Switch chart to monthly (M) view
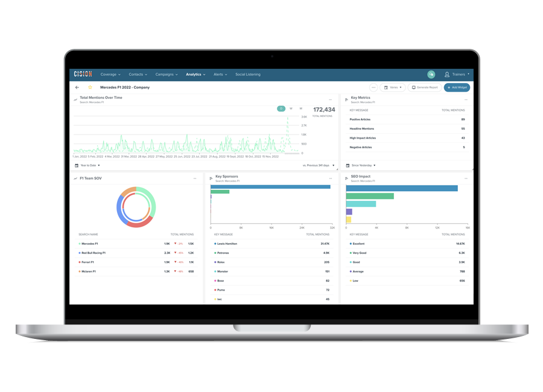Screen dimensions: 543x392 click(x=300, y=109)
